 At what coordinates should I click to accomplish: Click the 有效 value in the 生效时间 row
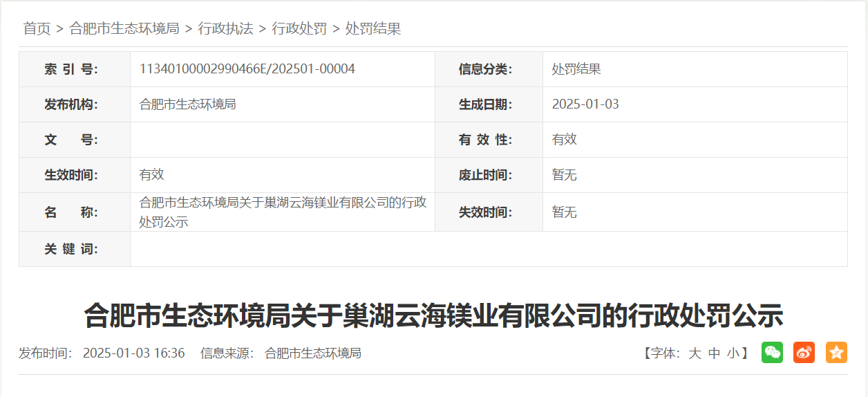151,175
